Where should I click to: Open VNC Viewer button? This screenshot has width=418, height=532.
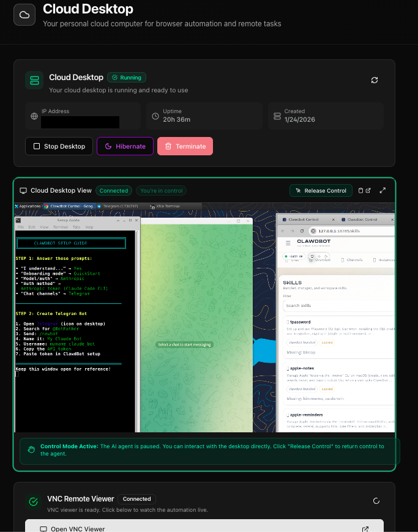[204, 525]
